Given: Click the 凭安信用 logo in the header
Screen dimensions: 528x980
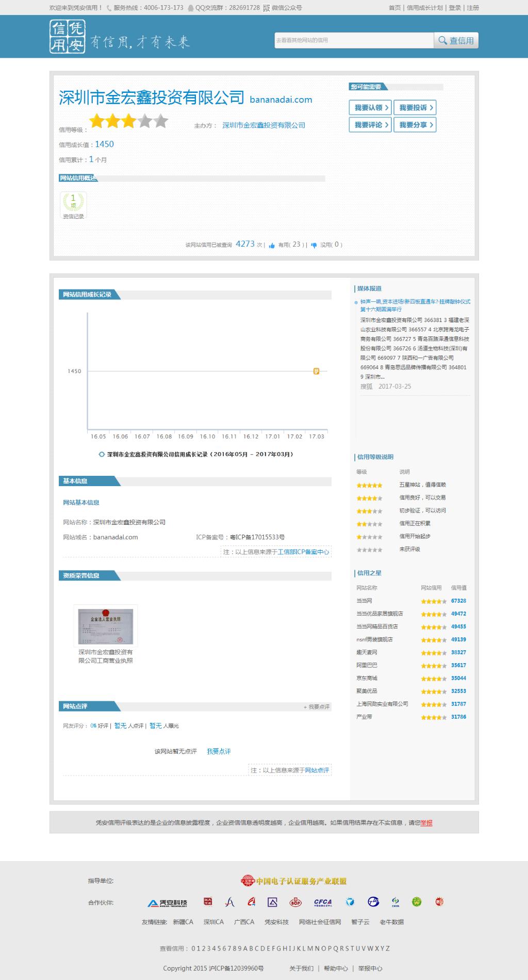Looking at the screenshot, I should coord(68,37).
